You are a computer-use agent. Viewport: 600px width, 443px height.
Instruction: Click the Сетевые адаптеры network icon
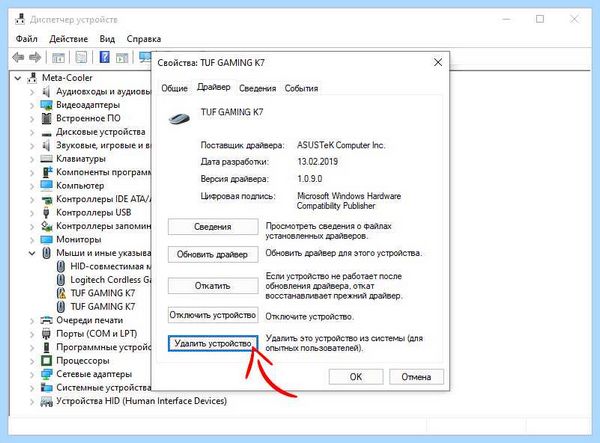(x=46, y=374)
